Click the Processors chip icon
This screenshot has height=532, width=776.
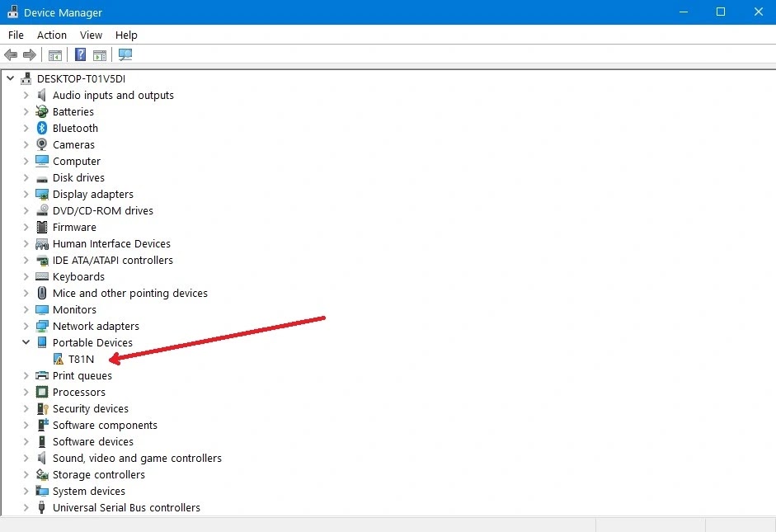[x=42, y=392]
